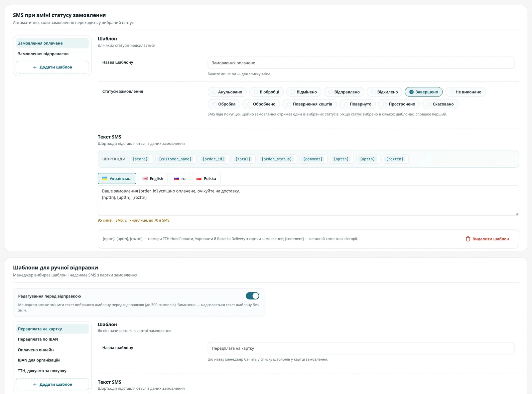The height and width of the screenshot is (394, 532).
Task: Click the Polish flag icon on the Polska tab
Action: (199, 179)
